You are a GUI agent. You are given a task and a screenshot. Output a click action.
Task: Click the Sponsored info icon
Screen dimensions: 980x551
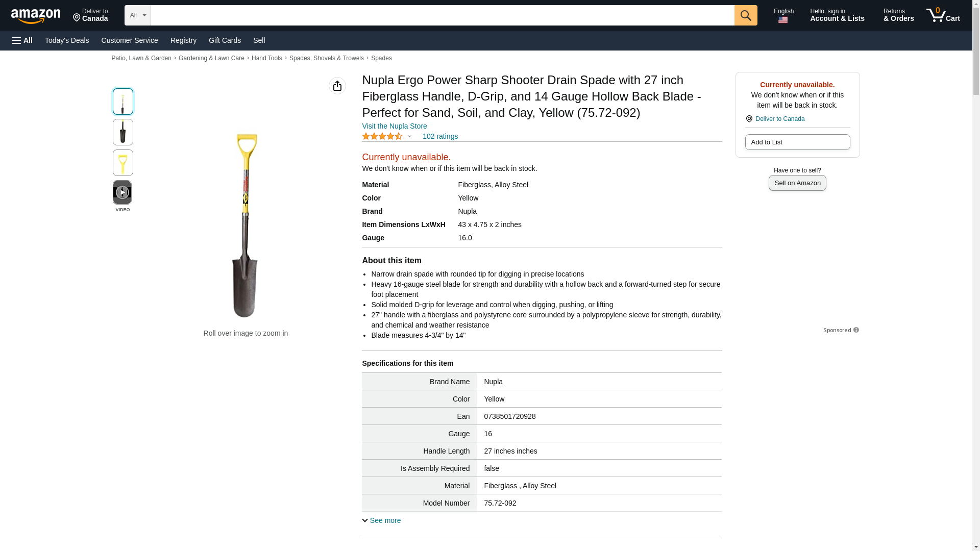(856, 330)
